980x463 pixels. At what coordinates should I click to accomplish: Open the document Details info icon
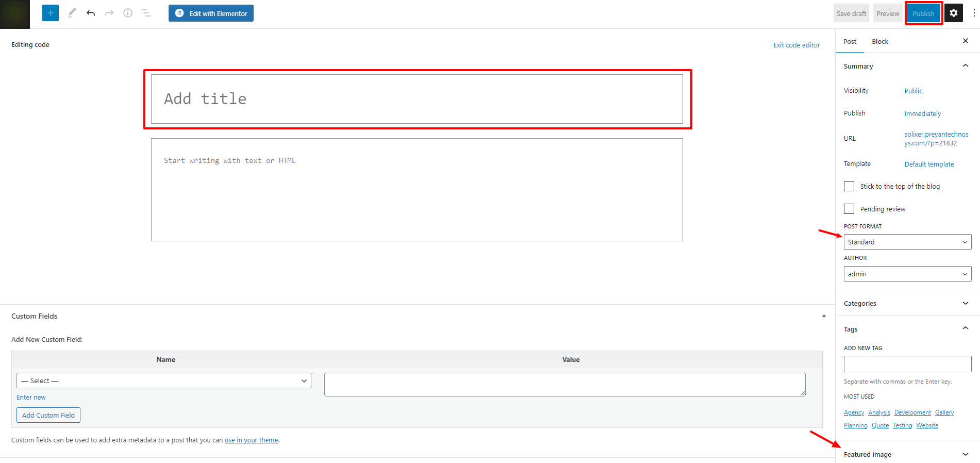pyautogui.click(x=128, y=13)
